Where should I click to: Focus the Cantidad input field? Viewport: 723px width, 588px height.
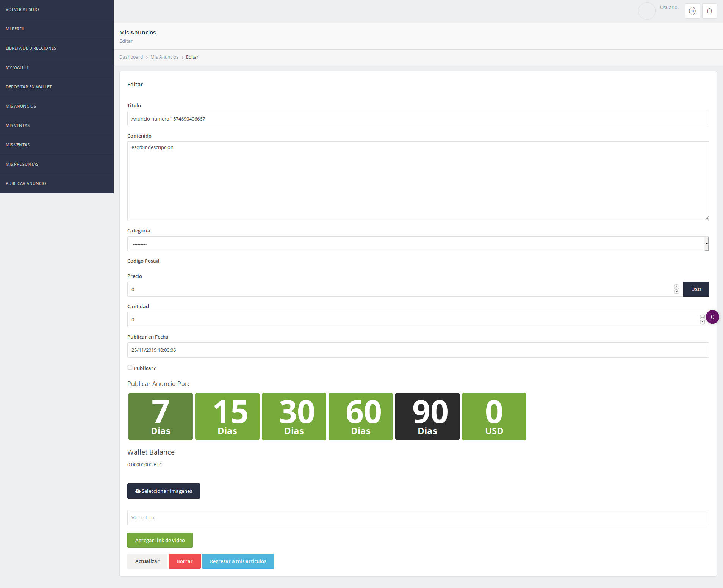(x=418, y=320)
